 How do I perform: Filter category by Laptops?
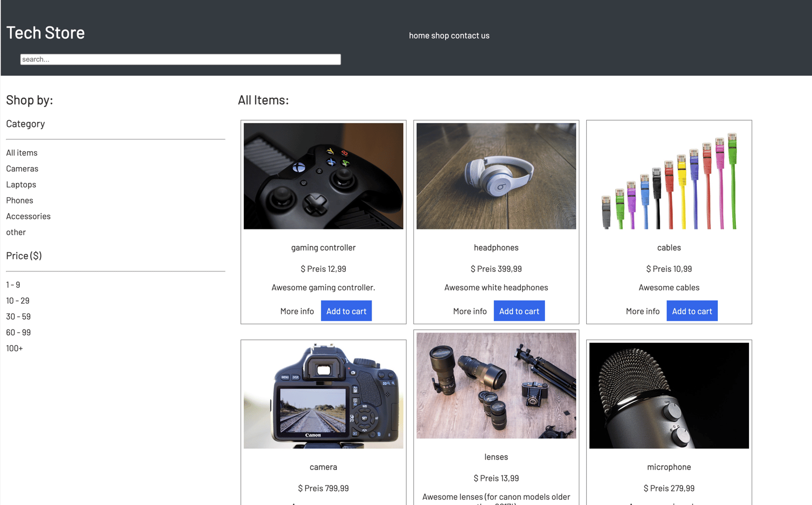[21, 185]
